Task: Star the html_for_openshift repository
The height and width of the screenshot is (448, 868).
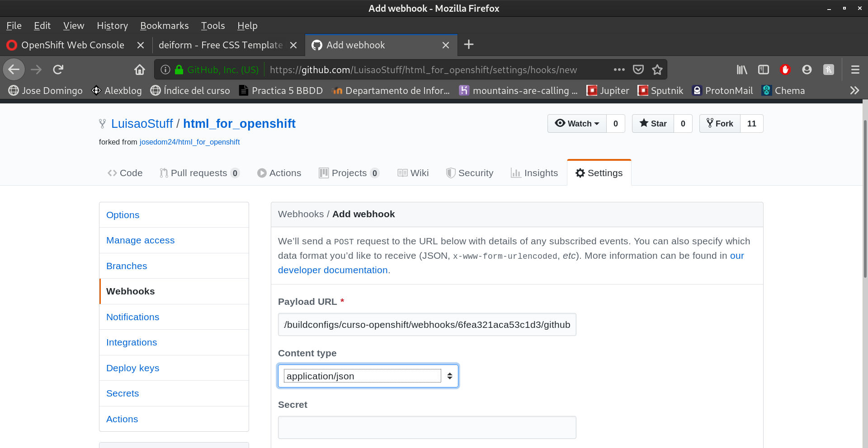Action: point(653,124)
